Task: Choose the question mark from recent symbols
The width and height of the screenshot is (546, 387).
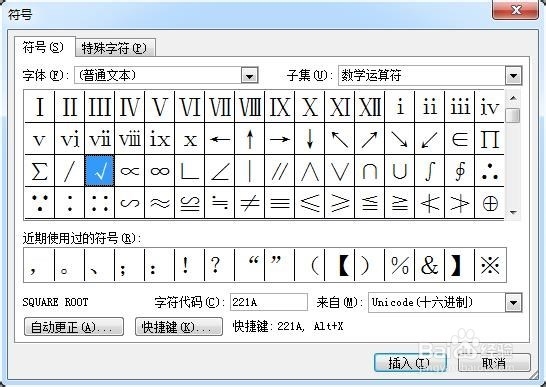Action: coord(219,265)
